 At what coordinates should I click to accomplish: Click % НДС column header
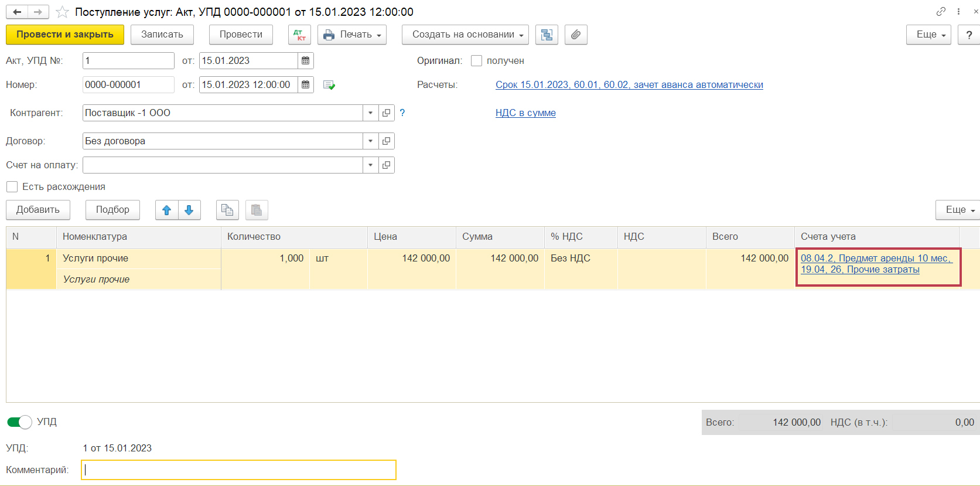[x=581, y=237]
